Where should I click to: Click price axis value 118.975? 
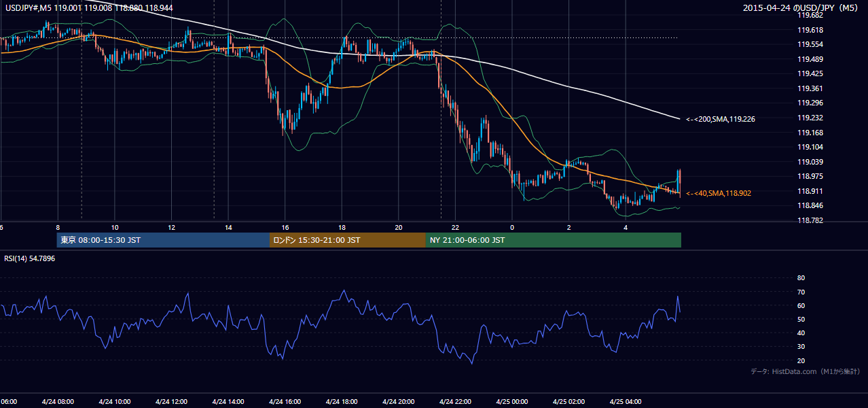click(x=810, y=176)
